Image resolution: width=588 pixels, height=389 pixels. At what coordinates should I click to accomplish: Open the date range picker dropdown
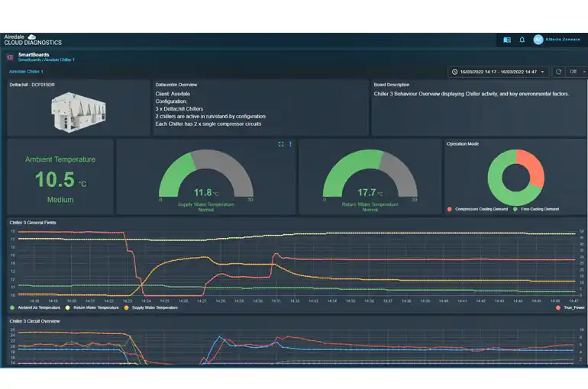point(499,72)
